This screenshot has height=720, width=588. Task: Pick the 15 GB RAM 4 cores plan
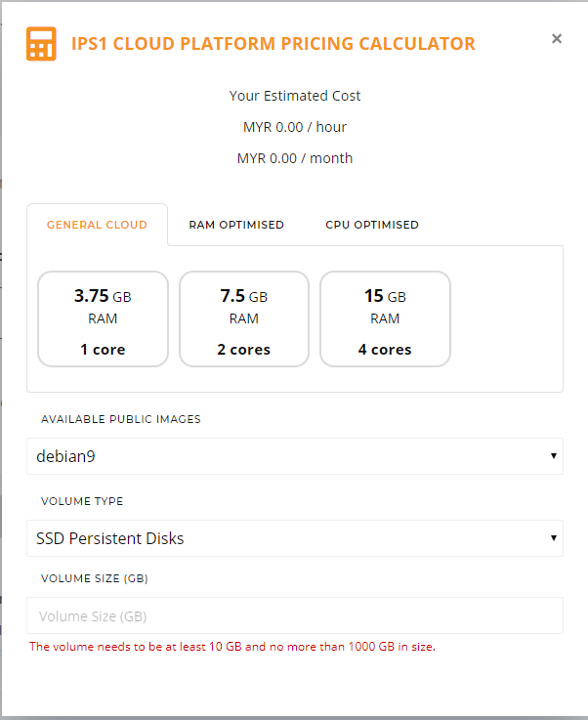385,319
